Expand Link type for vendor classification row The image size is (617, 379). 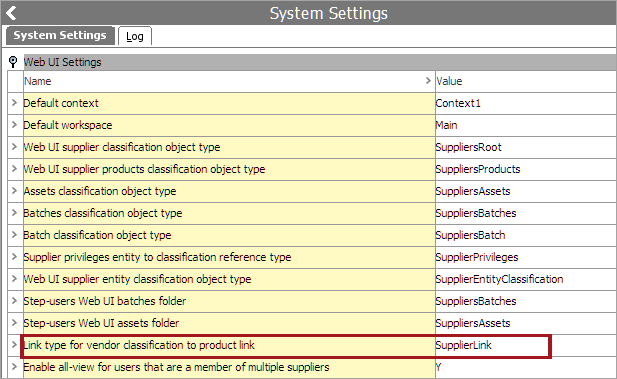tap(15, 345)
